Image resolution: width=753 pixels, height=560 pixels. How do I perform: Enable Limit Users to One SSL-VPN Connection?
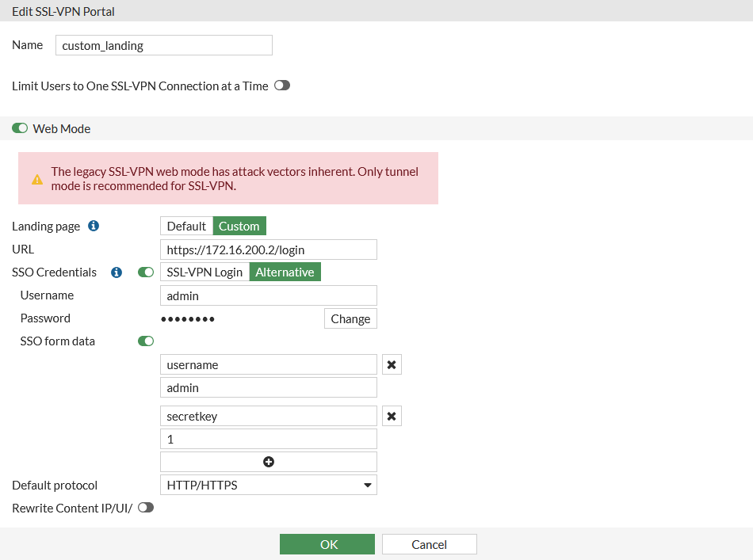(281, 86)
